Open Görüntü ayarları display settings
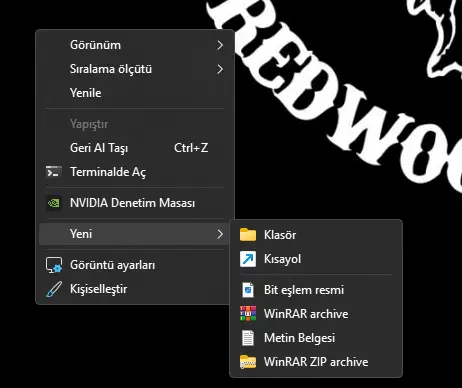Image resolution: width=462 pixels, height=388 pixels. click(134, 265)
